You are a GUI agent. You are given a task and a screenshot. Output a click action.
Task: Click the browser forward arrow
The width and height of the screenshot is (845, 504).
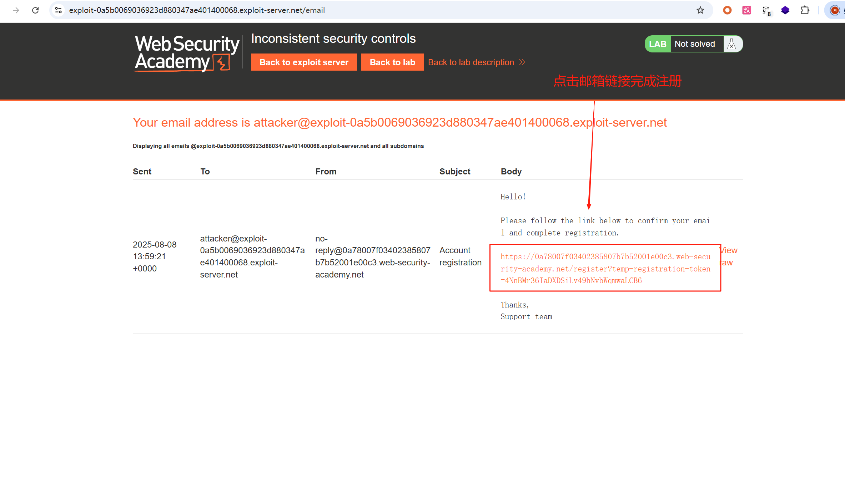[16, 10]
